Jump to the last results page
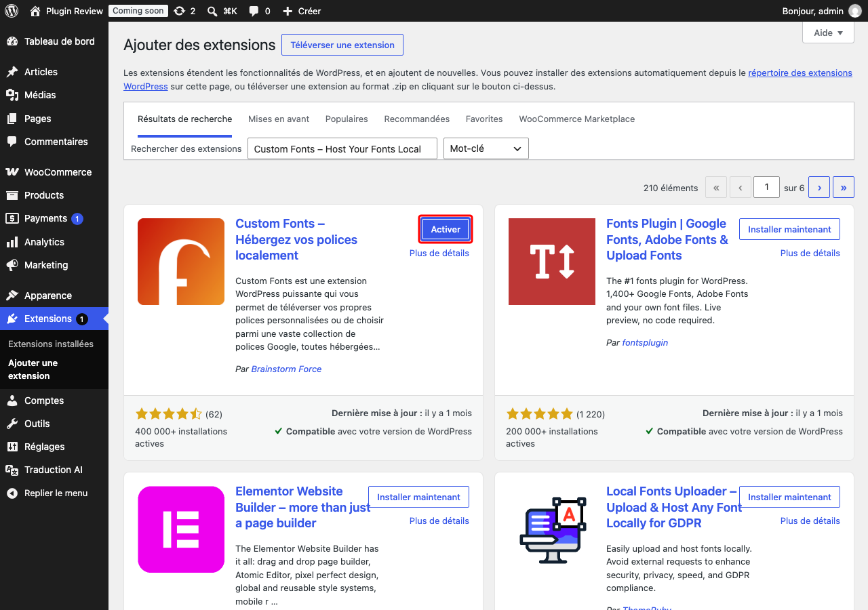 coord(844,188)
